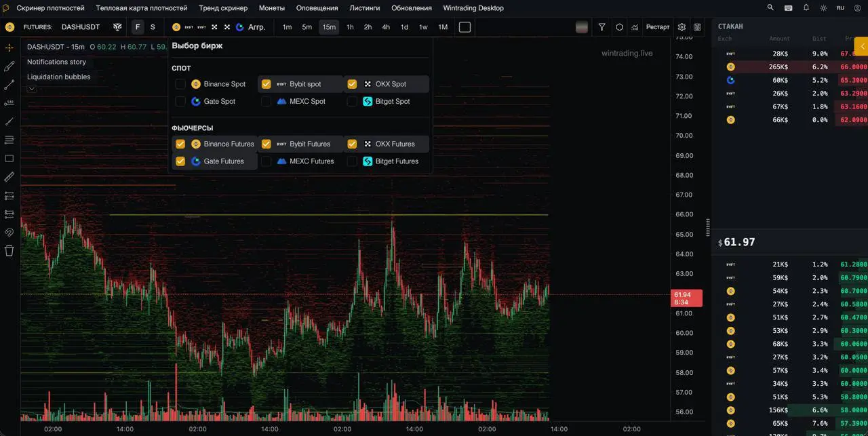Click the Binance coin icon before FUTURES label
This screenshot has width=868, height=436.
click(9, 27)
